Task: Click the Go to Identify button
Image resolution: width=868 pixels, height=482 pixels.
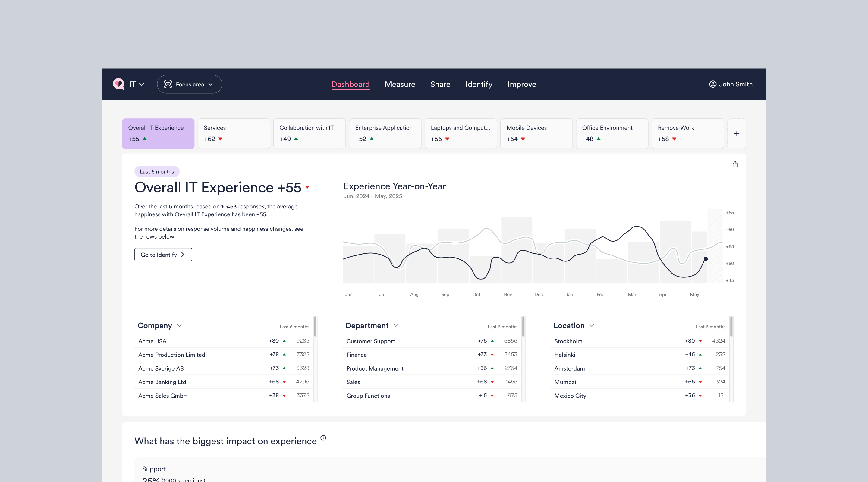Action: [163, 255]
